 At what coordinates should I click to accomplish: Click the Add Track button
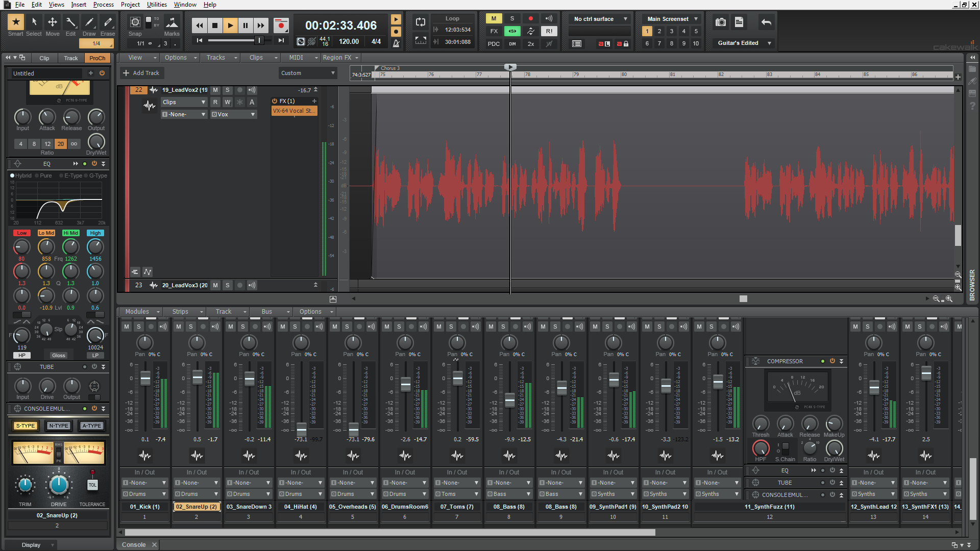[x=141, y=73]
